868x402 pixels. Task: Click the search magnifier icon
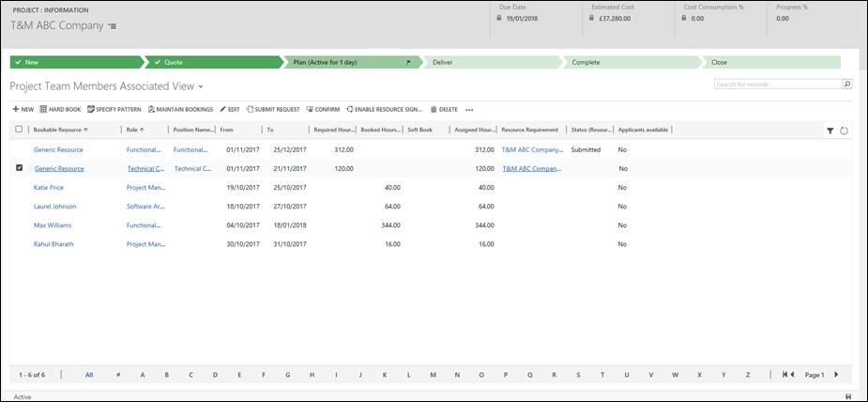tap(847, 85)
